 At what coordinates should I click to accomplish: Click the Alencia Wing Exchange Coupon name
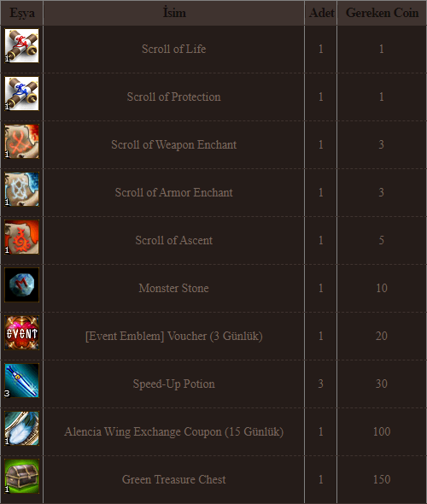pyautogui.click(x=174, y=431)
